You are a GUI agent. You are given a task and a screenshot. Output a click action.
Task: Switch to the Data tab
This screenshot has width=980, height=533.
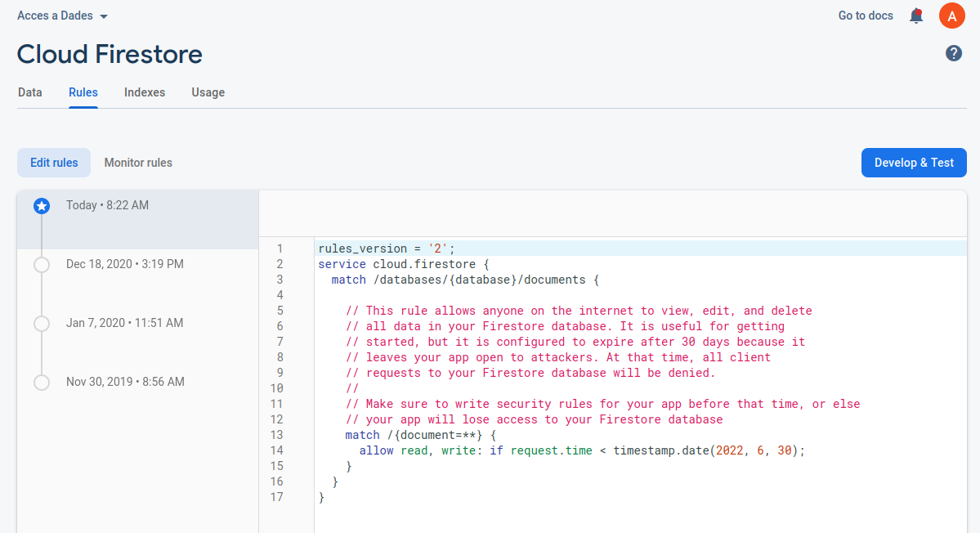[30, 92]
